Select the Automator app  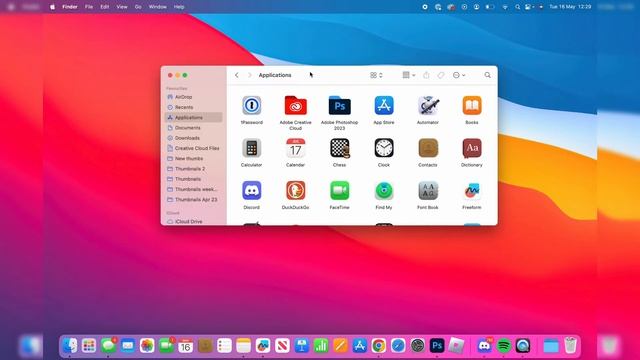[428, 105]
